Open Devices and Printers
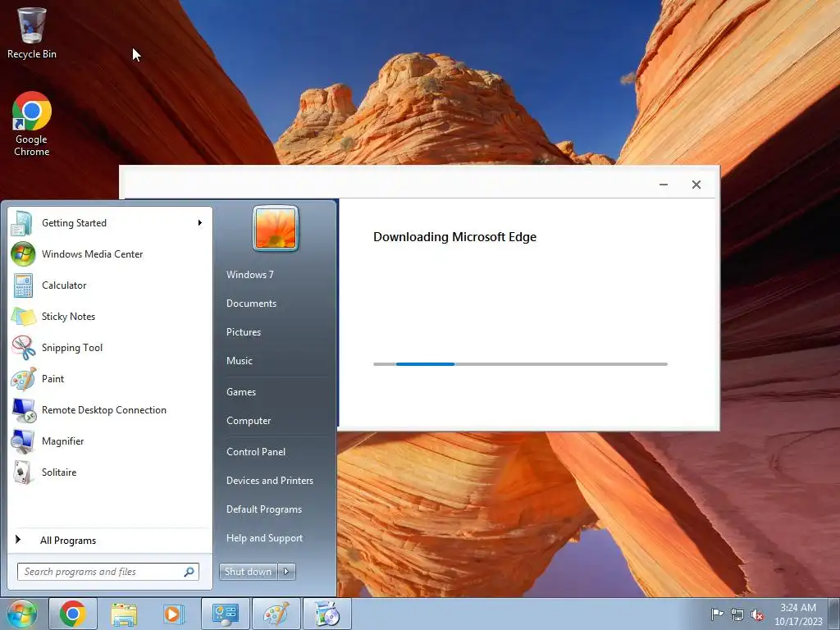This screenshot has height=630, width=840. 270,481
